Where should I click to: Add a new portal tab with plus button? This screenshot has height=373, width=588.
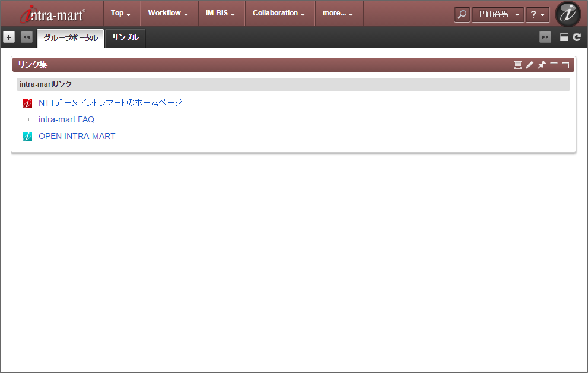tap(9, 37)
